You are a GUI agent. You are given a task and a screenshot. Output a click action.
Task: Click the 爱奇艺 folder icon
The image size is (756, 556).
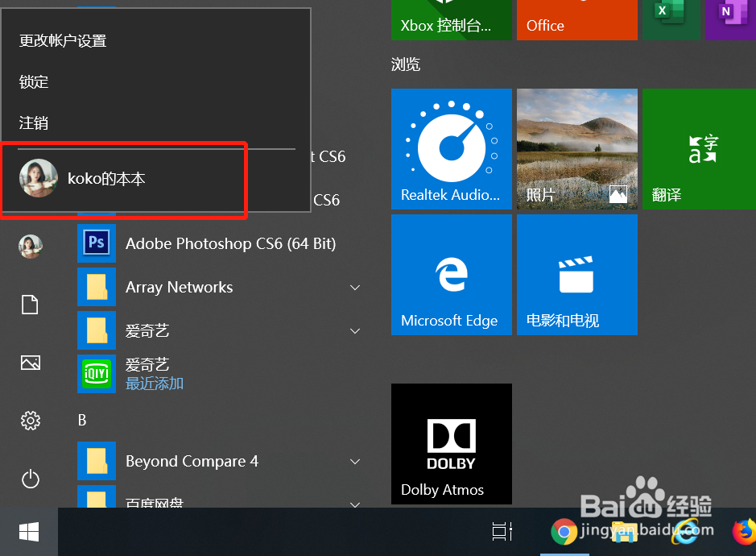pyautogui.click(x=97, y=330)
